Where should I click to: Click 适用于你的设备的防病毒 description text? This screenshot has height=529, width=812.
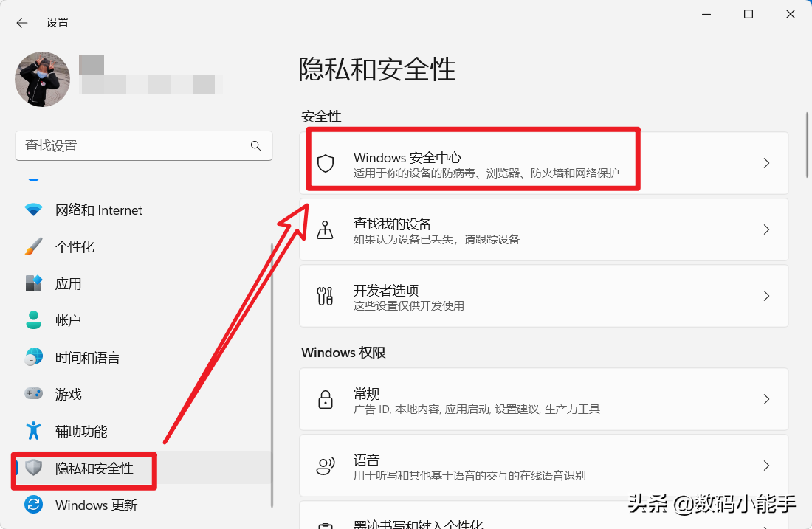486,173
